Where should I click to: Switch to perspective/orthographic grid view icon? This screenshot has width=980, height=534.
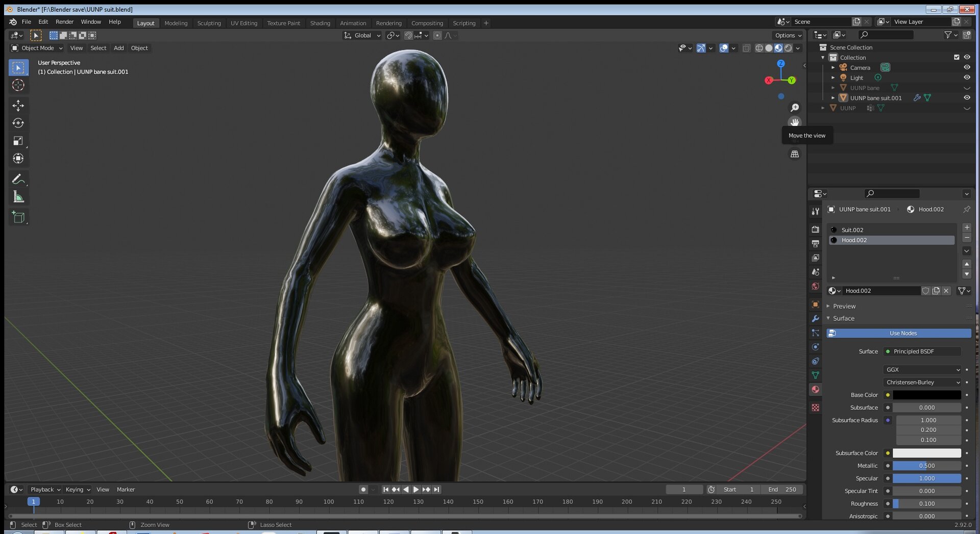[795, 154]
